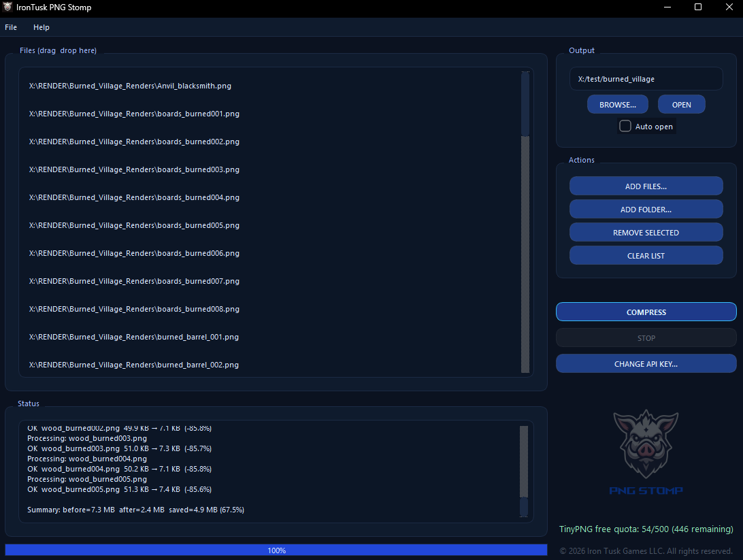This screenshot has height=560, width=743.
Task: Maximize the IronTusk PNG Stomp window
Action: pos(698,7)
